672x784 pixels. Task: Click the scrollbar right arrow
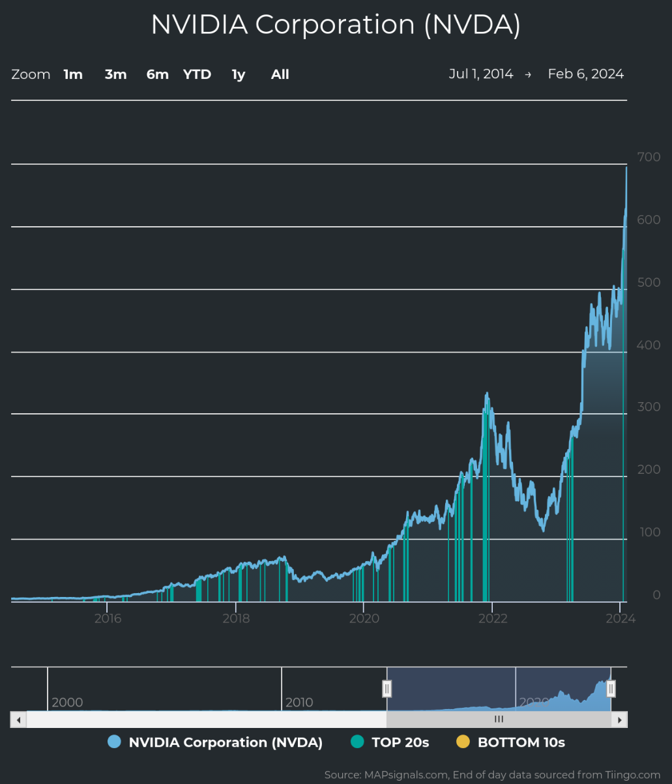coord(619,719)
